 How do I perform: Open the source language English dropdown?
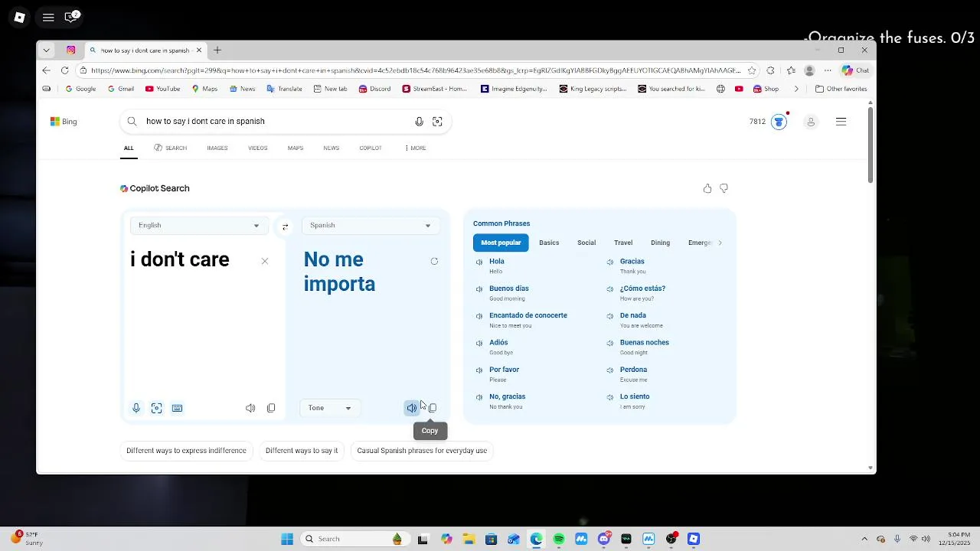coord(198,225)
